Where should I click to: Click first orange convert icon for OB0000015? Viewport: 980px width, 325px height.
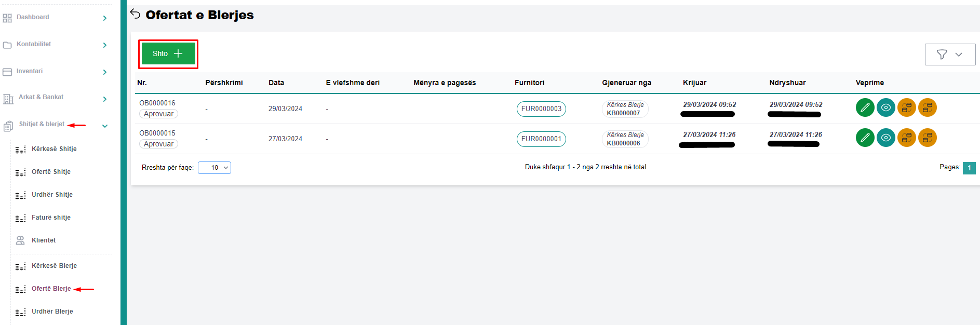(x=906, y=138)
